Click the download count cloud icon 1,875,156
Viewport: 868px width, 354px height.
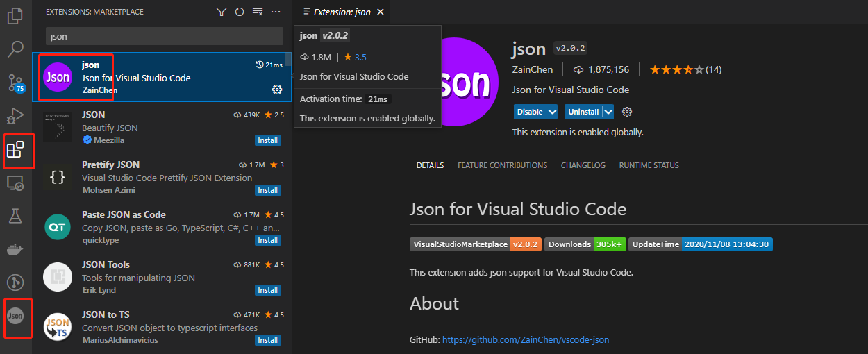click(578, 69)
